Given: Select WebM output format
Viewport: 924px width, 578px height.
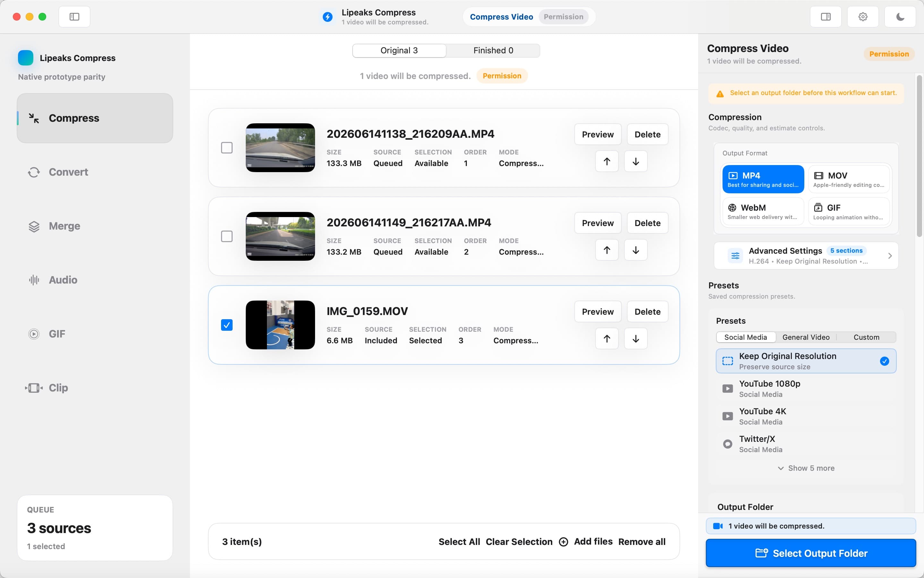Looking at the screenshot, I should click(763, 211).
